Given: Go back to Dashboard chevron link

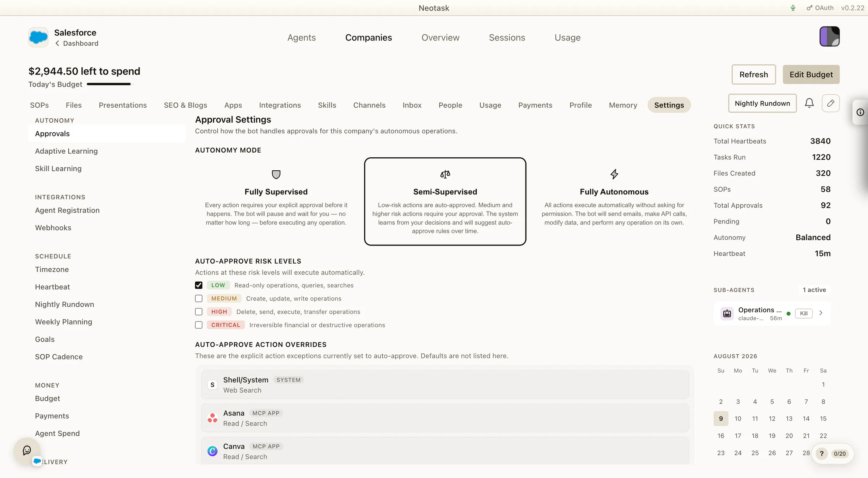Looking at the screenshot, I should tap(77, 43).
